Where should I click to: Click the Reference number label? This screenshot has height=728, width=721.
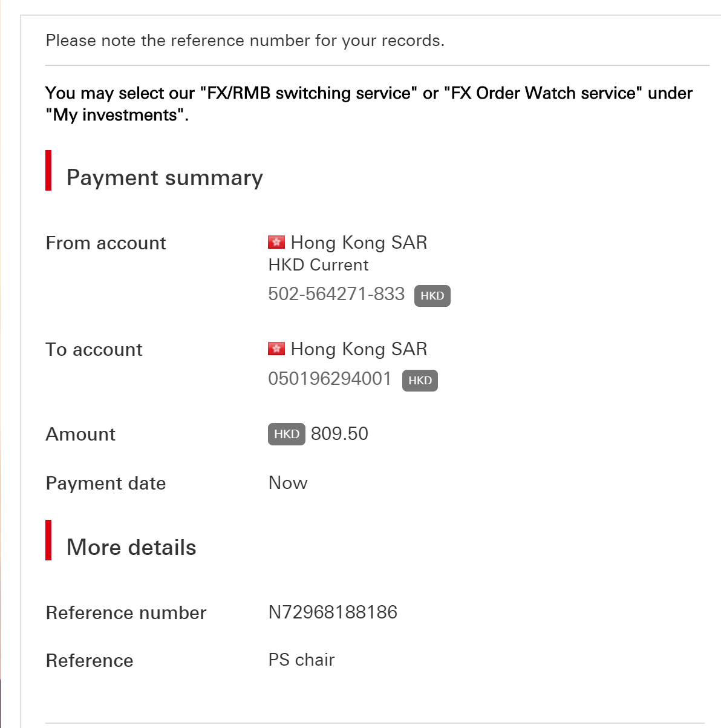[126, 613]
